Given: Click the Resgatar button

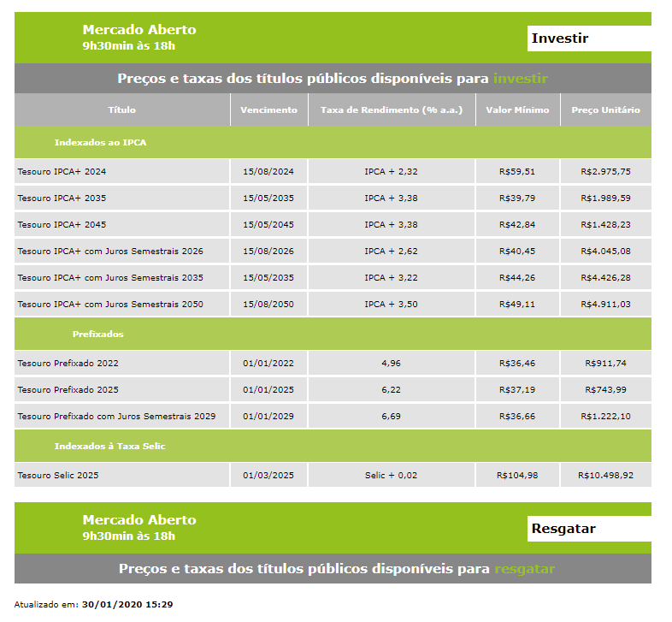Looking at the screenshot, I should (588, 529).
